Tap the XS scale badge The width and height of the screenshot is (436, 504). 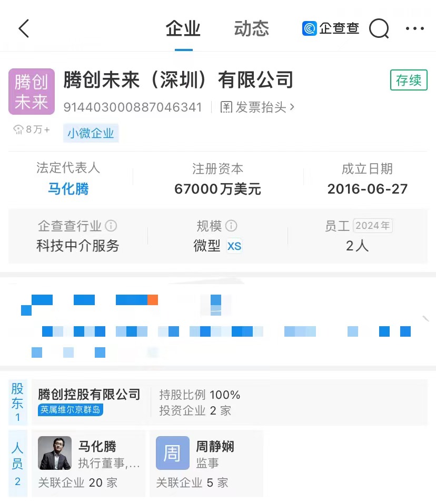(x=234, y=246)
